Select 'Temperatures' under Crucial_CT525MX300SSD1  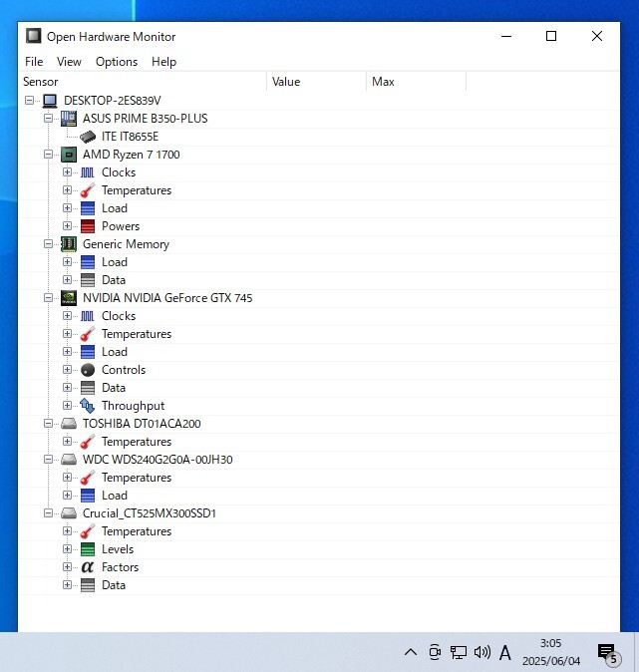[x=137, y=531]
